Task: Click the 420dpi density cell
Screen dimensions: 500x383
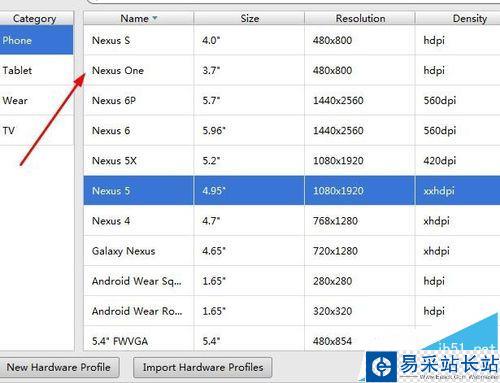Action: coord(458,161)
